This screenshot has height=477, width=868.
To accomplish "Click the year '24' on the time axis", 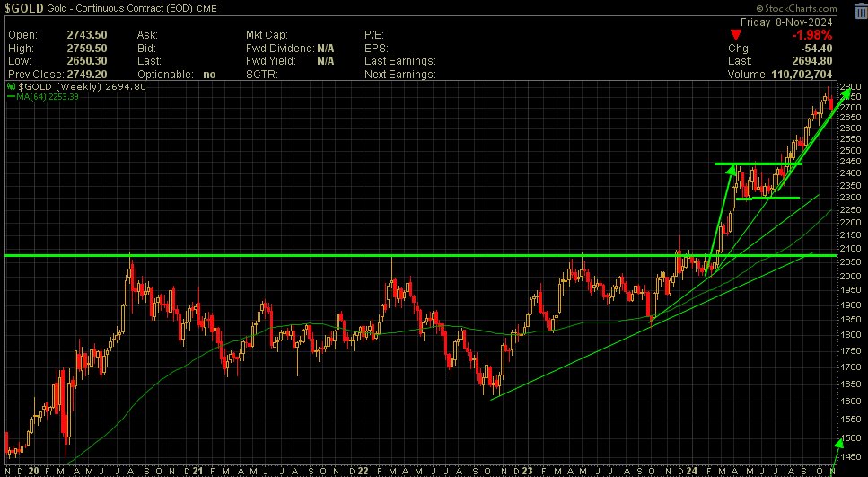I will point(692,472).
